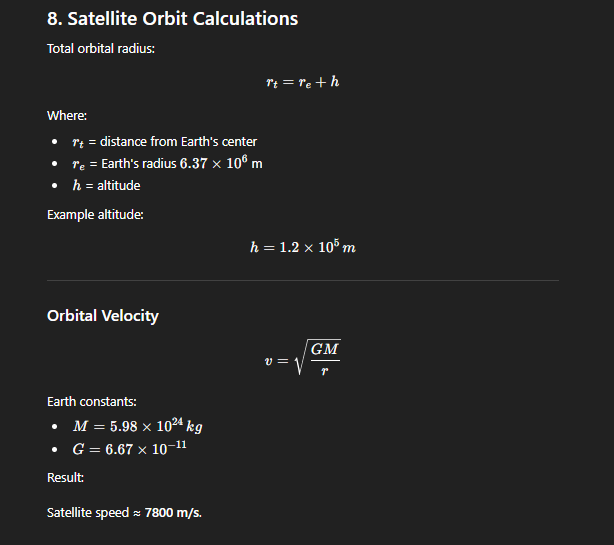Click the "Satellite speed" words in the result
614x545 pixels.
88,512
